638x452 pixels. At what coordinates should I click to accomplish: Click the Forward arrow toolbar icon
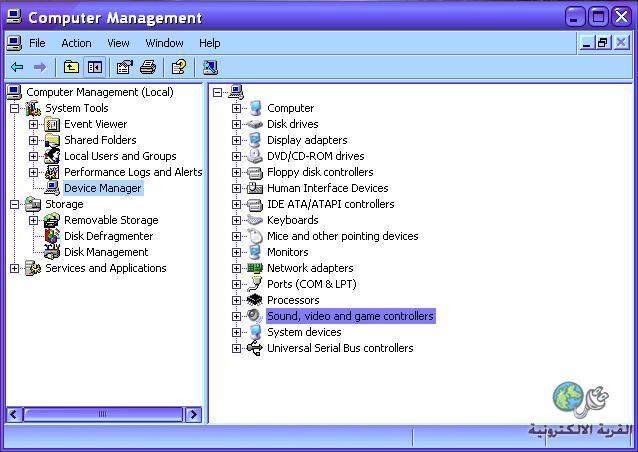click(x=40, y=67)
